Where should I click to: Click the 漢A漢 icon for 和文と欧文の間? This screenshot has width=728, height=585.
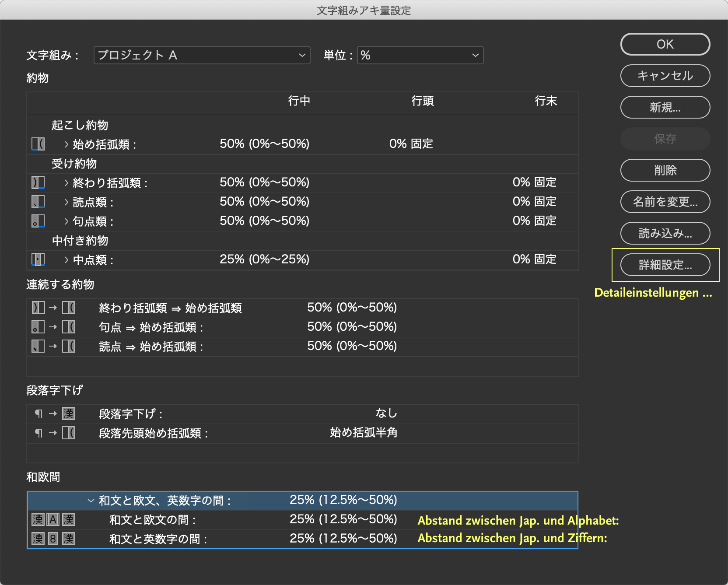[x=53, y=519]
